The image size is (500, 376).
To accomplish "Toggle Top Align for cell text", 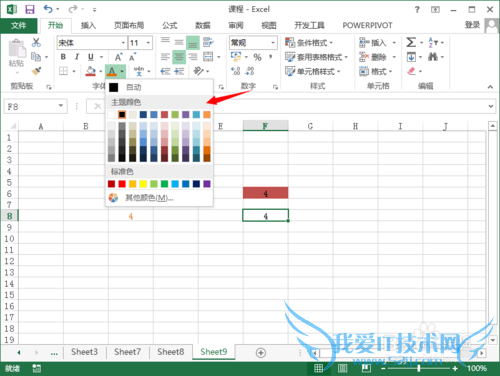I will point(165,42).
